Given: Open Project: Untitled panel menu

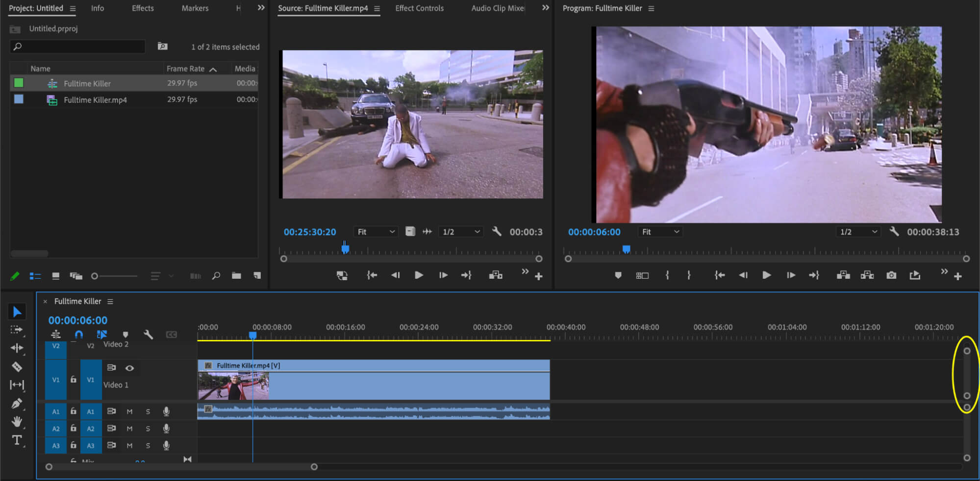Looking at the screenshot, I should (73, 8).
